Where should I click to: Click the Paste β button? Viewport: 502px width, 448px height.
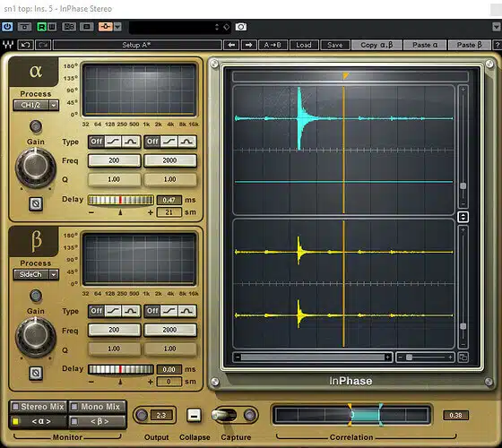pos(470,45)
